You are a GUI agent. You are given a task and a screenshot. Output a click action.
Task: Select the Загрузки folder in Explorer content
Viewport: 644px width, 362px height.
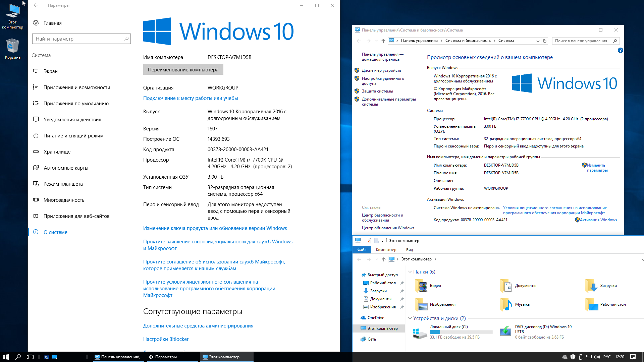[x=601, y=286]
